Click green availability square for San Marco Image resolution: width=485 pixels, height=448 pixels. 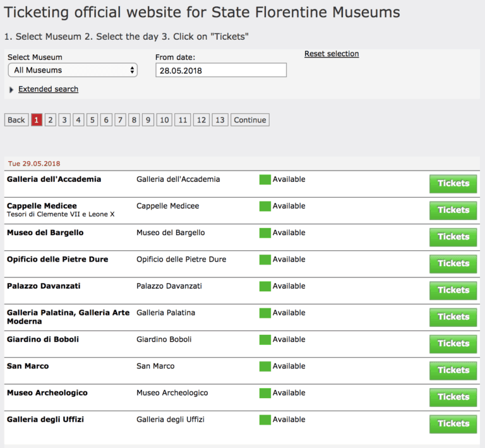(265, 366)
